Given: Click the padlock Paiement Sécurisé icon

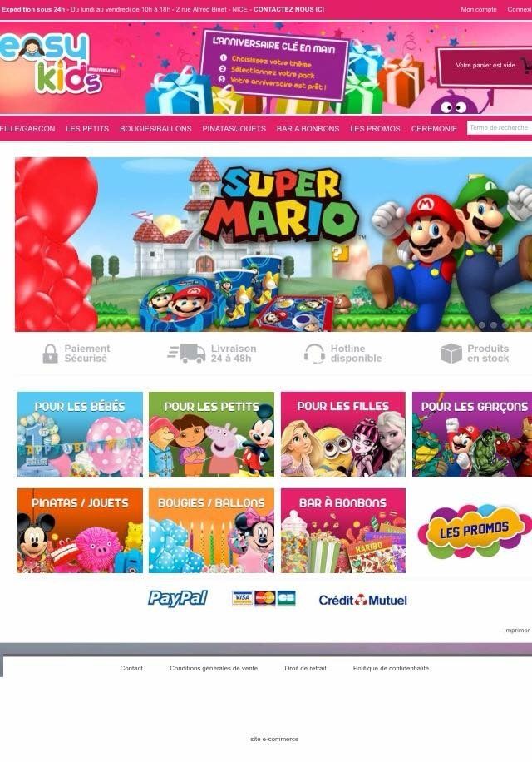Looking at the screenshot, I should click(50, 354).
